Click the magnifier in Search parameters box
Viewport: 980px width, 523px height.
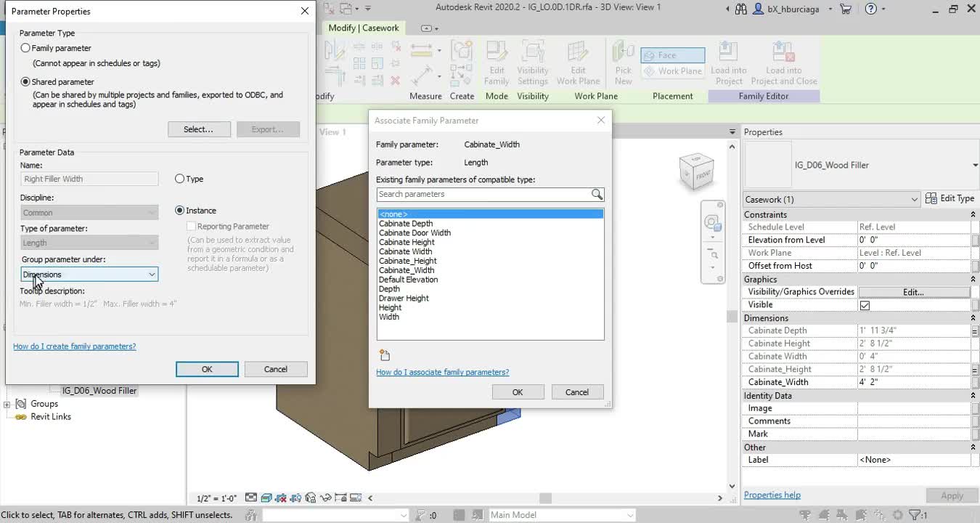(597, 194)
